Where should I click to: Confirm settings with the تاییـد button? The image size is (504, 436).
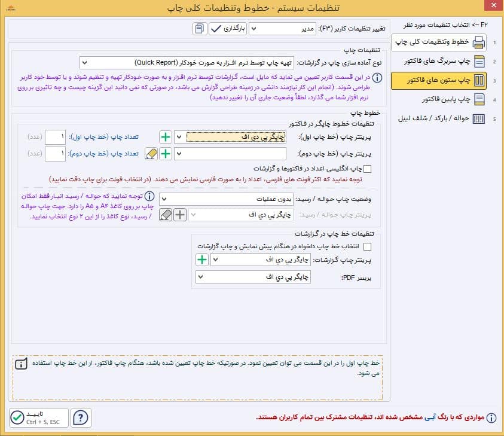(39, 417)
